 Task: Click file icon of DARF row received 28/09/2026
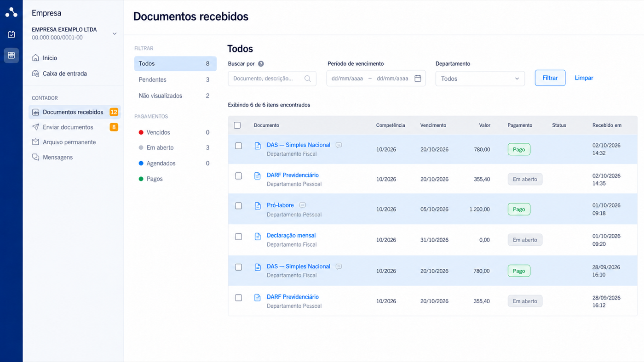click(258, 297)
